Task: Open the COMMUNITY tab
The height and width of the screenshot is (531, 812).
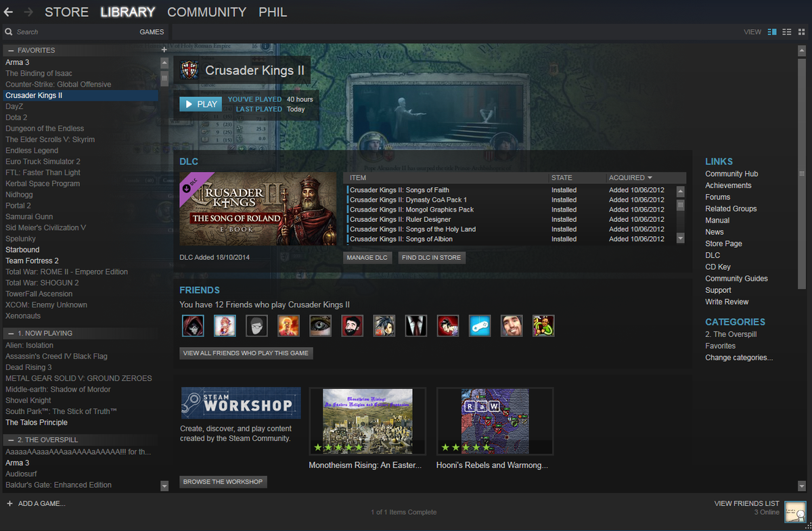Action: 206,12
